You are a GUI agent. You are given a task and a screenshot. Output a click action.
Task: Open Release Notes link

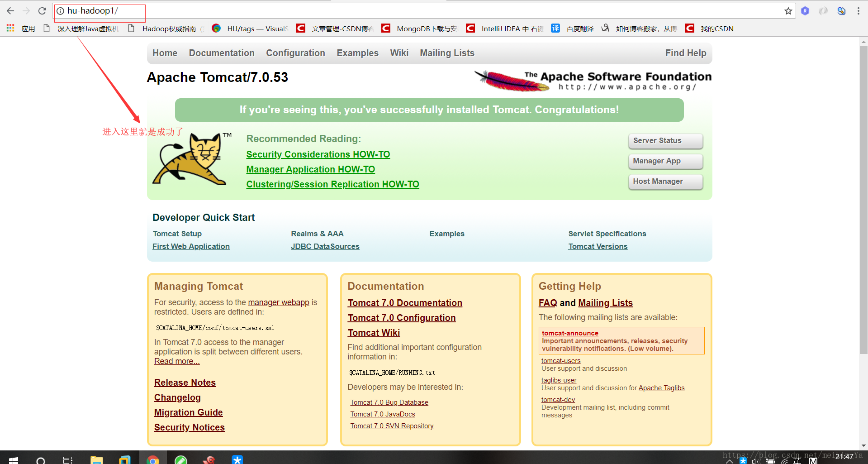click(x=185, y=383)
